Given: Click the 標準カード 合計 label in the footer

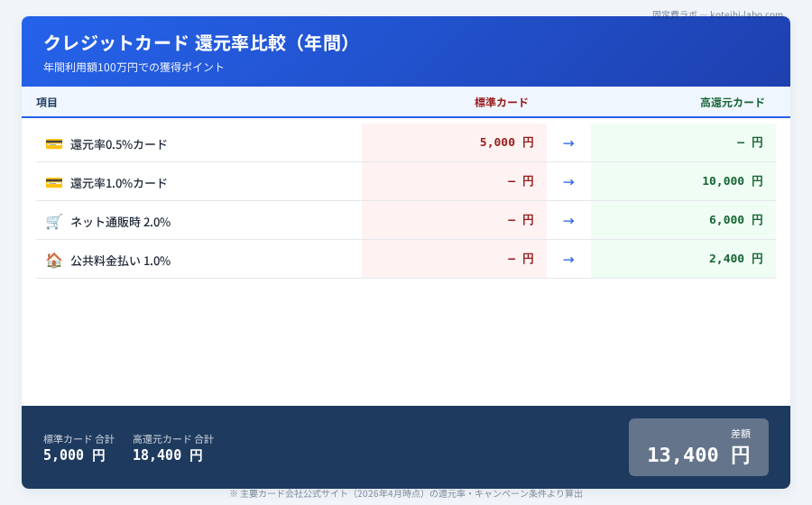Looking at the screenshot, I should coord(78,439).
